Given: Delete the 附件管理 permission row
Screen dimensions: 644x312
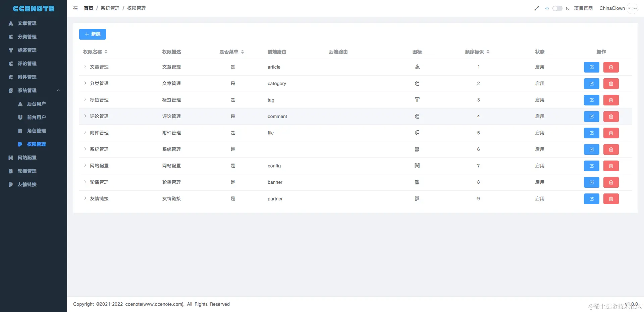Looking at the screenshot, I should coord(611,133).
